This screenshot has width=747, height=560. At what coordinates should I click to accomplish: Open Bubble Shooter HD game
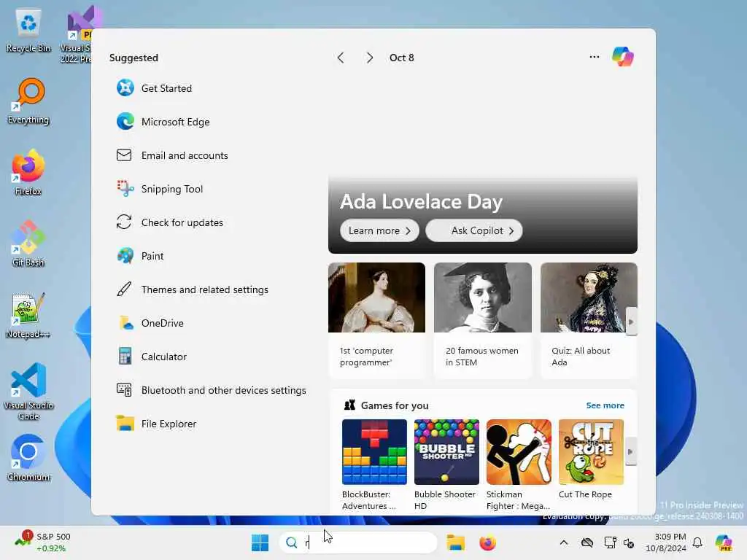446,464
